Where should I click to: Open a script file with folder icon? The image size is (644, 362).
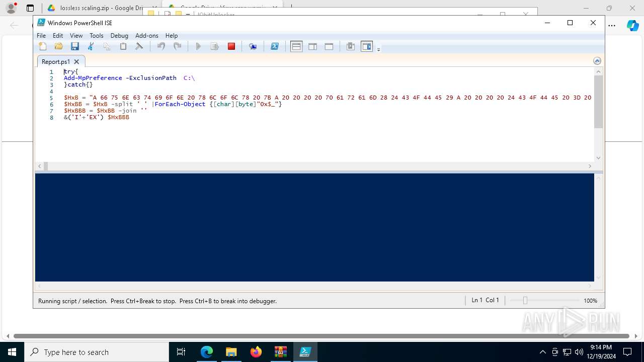click(59, 46)
